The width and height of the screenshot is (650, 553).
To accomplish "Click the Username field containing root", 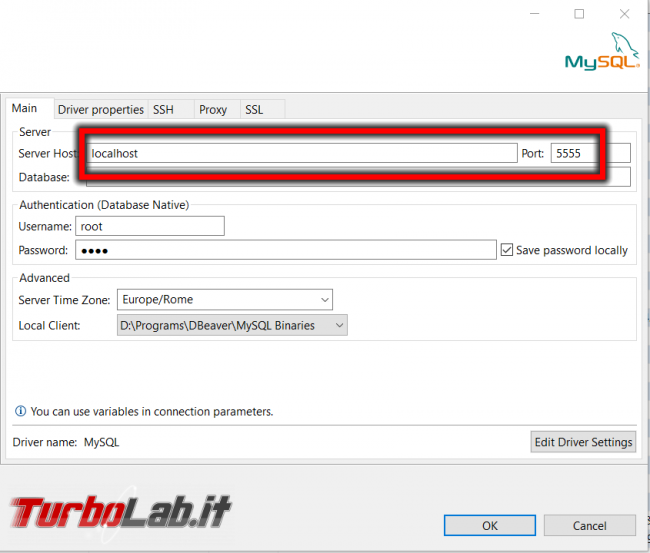I will point(150,226).
